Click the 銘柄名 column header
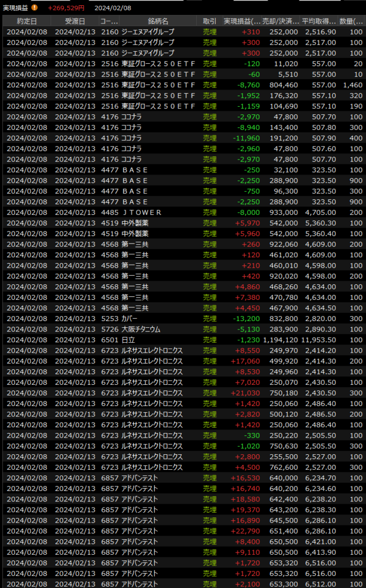Viewport: 366px width, 588px height. [x=157, y=21]
